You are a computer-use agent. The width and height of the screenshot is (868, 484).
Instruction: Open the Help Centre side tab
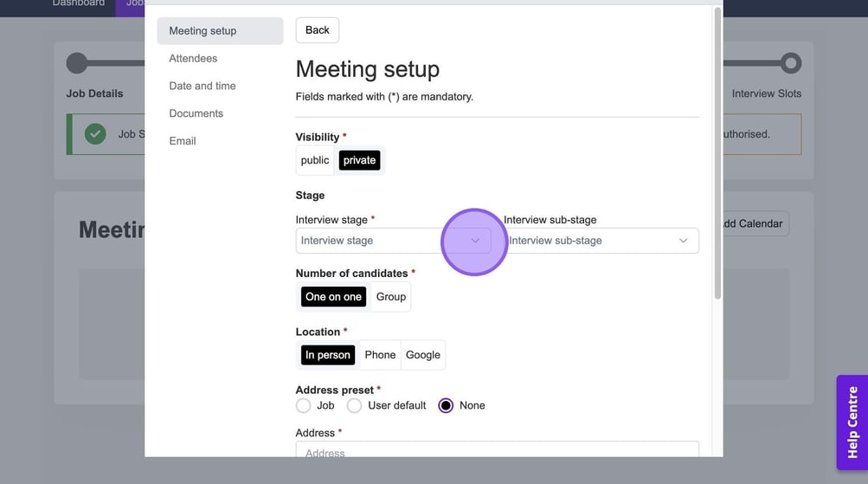pyautogui.click(x=852, y=423)
